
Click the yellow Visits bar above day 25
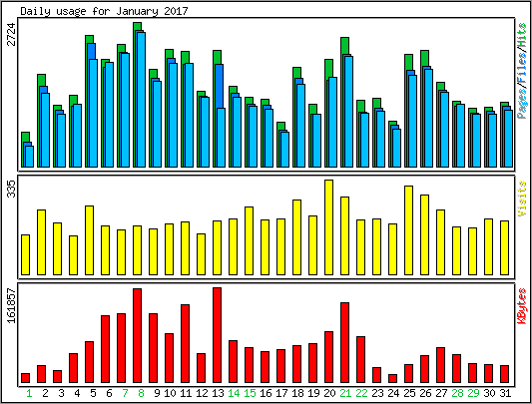coord(408,230)
